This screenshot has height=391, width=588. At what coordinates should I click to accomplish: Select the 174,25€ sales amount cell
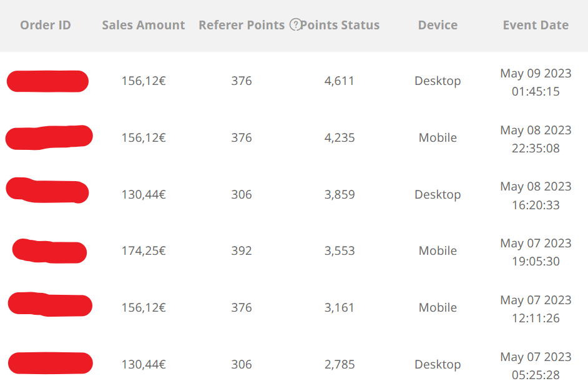coord(144,250)
